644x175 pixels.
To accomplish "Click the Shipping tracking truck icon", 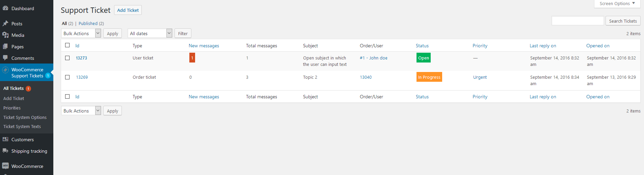I will [5, 151].
